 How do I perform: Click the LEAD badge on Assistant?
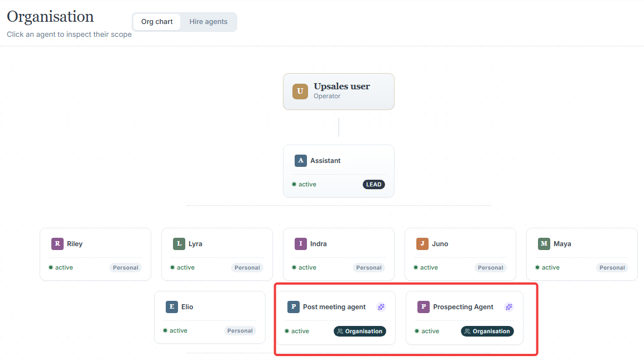click(374, 185)
